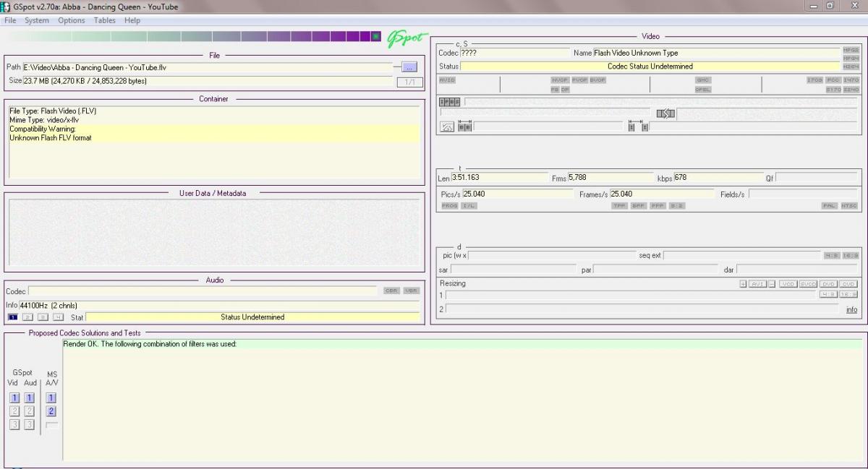The height and width of the screenshot is (469, 868).
Task: Select audio stream 4 button
Action: 58,317
